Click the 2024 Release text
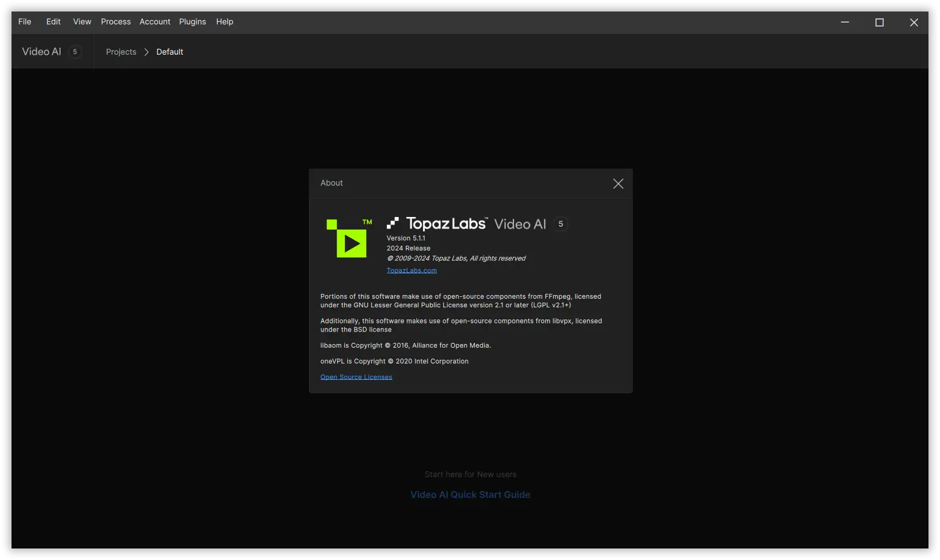 (x=408, y=249)
